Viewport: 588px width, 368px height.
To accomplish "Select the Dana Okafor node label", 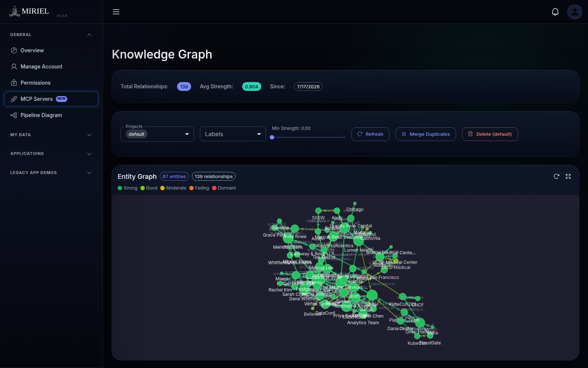I will tap(400, 329).
